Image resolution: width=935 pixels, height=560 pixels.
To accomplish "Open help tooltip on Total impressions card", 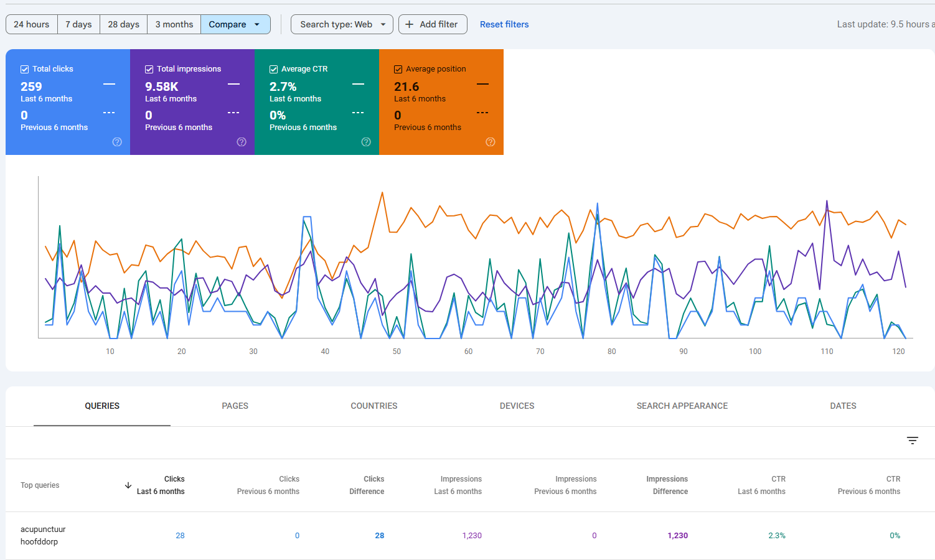I will [242, 142].
